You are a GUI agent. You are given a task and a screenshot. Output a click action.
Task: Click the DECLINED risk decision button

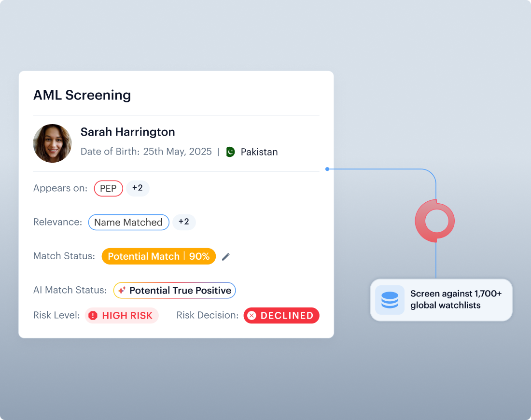281,316
